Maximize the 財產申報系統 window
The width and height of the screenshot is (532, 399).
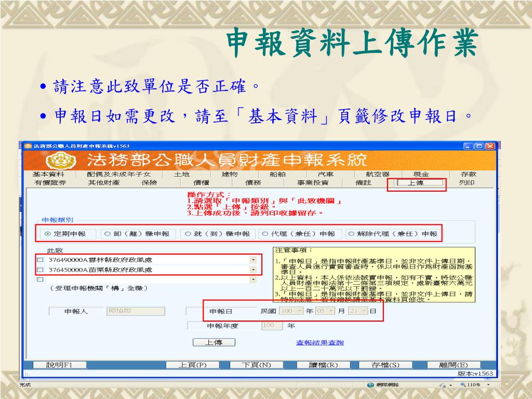coord(480,146)
